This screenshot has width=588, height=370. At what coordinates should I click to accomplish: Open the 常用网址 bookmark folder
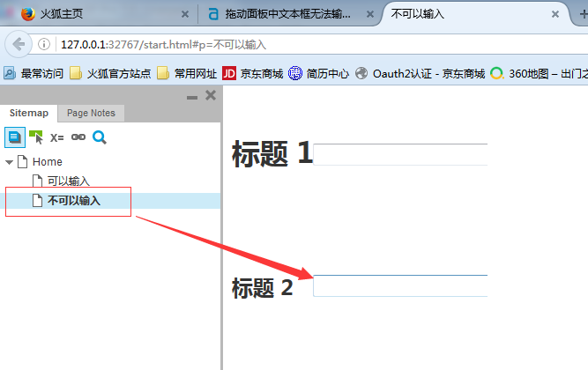[x=187, y=73]
